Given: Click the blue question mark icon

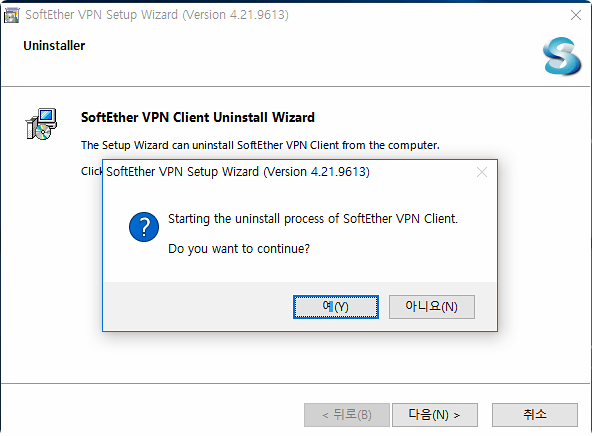Looking at the screenshot, I should 144,226.
